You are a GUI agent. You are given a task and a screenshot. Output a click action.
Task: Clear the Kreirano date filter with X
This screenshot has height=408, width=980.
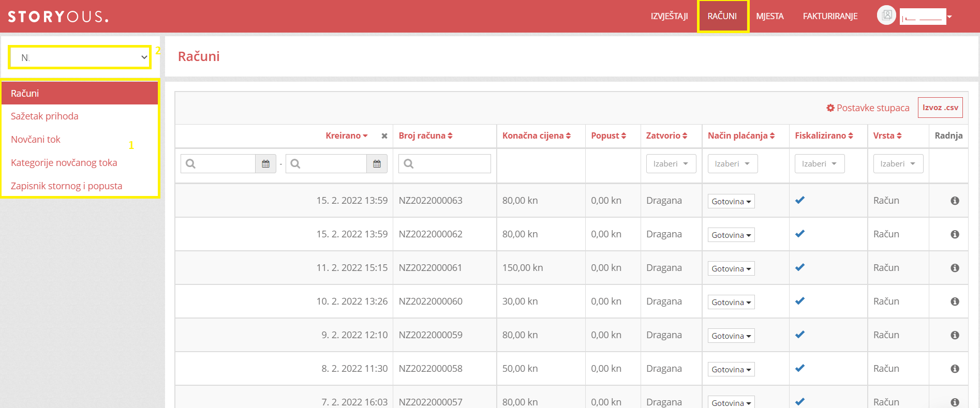click(x=384, y=136)
